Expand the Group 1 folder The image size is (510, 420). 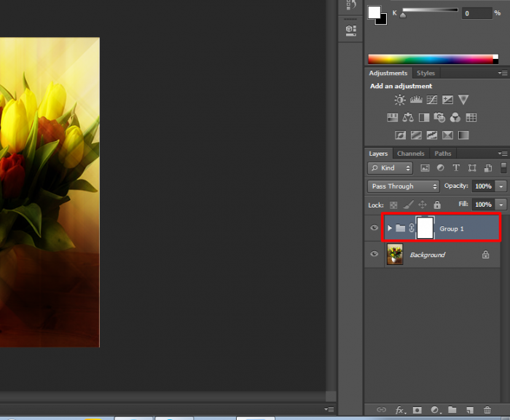click(390, 229)
